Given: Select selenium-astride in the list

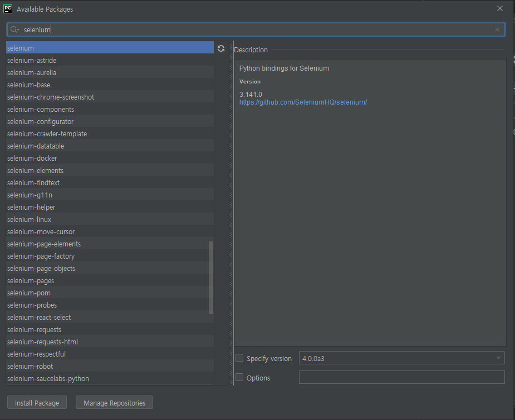Looking at the screenshot, I should point(110,61).
